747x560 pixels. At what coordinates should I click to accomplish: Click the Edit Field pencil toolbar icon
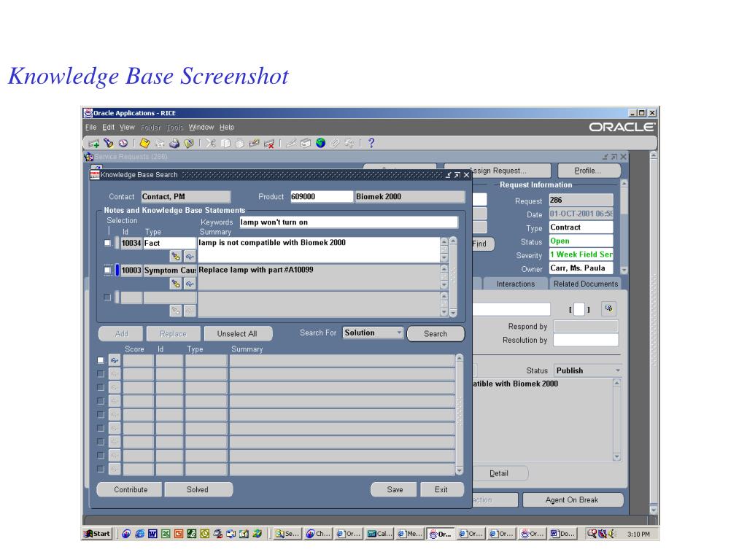[291, 143]
